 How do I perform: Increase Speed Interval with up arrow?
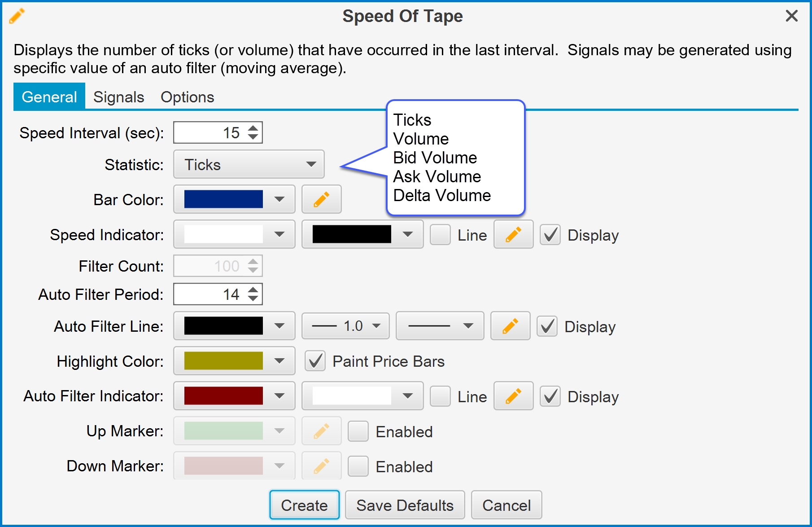253,128
